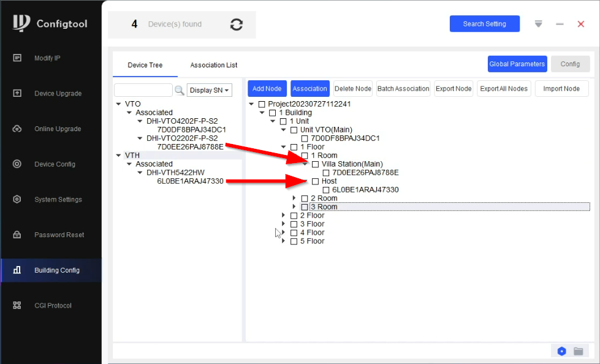Viewport: 600px width, 364px height.
Task: Open the folder icon at bottom right
Action: (578, 351)
